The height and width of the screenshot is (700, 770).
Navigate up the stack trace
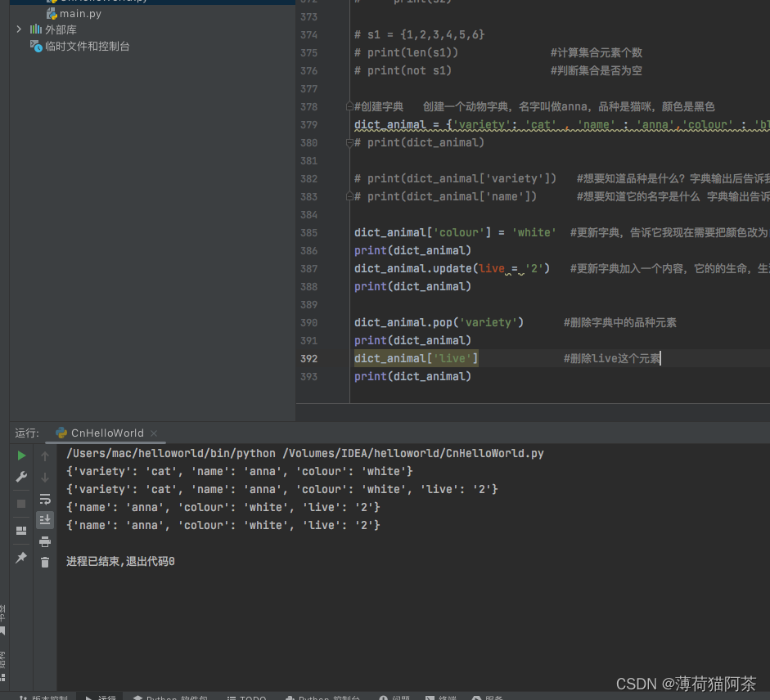pos(45,455)
